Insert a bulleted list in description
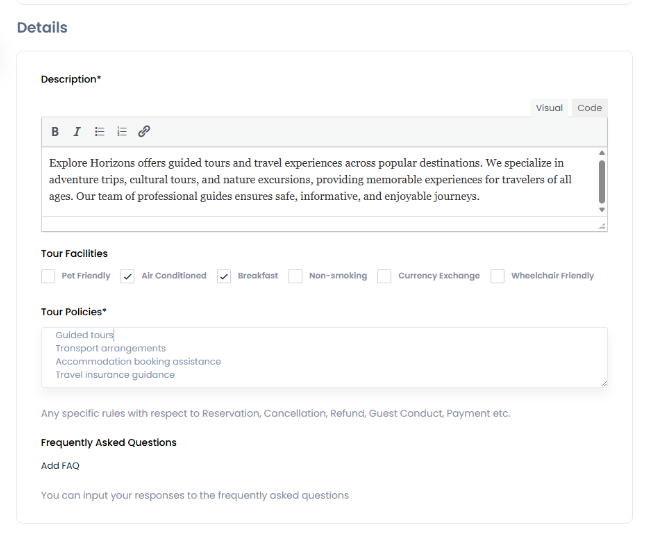 (100, 132)
